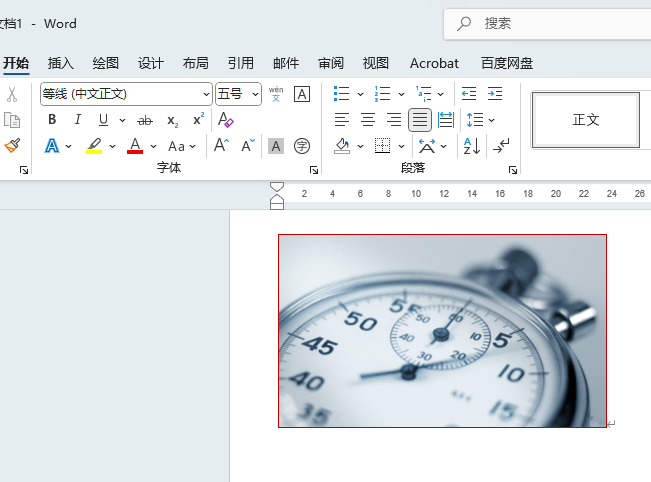Increase paragraph indent

pyautogui.click(x=495, y=94)
